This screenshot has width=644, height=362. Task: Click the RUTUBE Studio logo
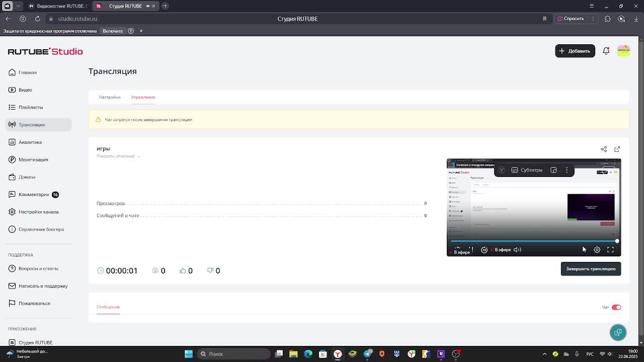coord(45,51)
